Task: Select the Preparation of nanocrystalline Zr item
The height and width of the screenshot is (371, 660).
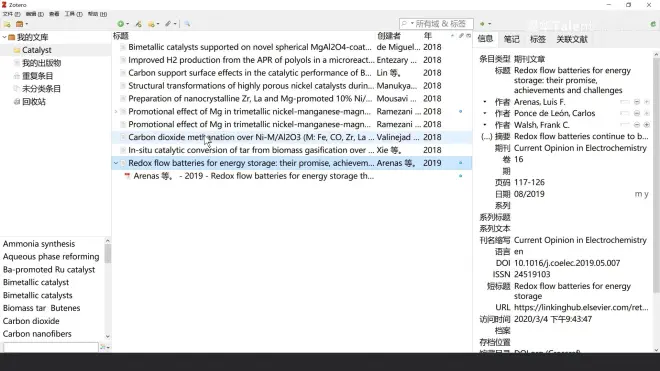Action: click(x=292, y=99)
